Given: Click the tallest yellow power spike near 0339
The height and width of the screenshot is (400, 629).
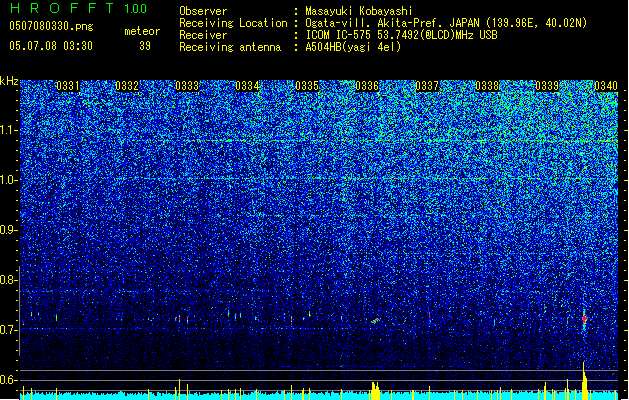Looking at the screenshot, I should point(584,381).
